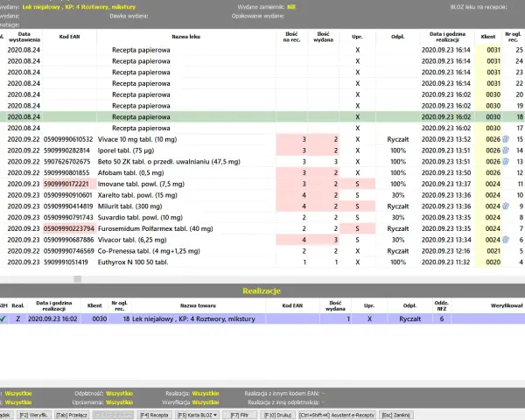Click the greyed-out button next to Przełącz
Image resolution: width=525 pixels, height=420 pixels.
click(x=113, y=415)
